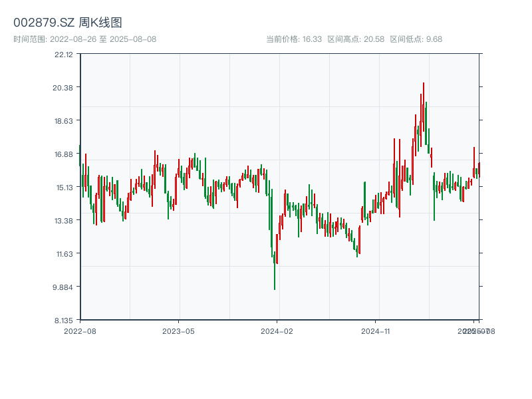Click the 2024-11 x-axis date label
Image resolution: width=532 pixels, height=399 pixels.
[375, 331]
